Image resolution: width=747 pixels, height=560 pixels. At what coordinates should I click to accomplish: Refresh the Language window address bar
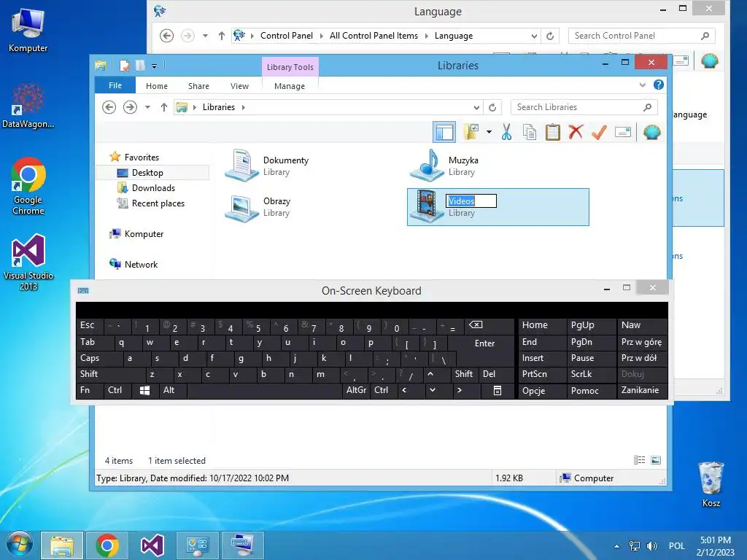[550, 36]
